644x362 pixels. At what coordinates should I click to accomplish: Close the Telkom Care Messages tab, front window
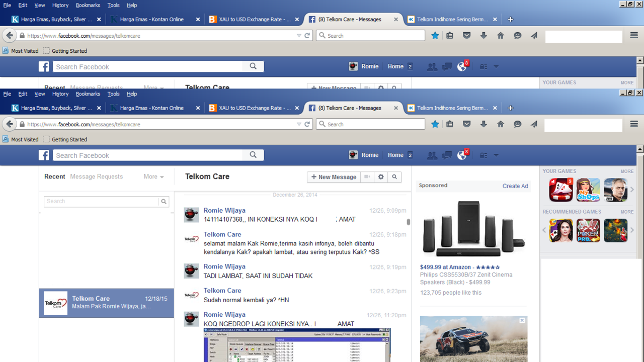[396, 108]
